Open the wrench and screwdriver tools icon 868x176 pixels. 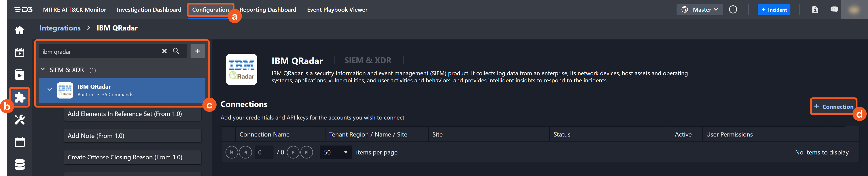coord(20,120)
